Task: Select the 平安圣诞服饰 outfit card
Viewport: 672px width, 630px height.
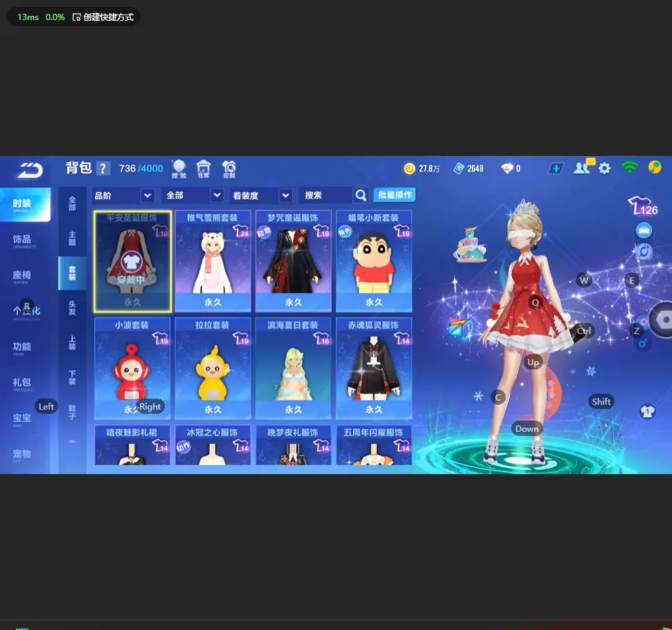Action: click(x=132, y=261)
